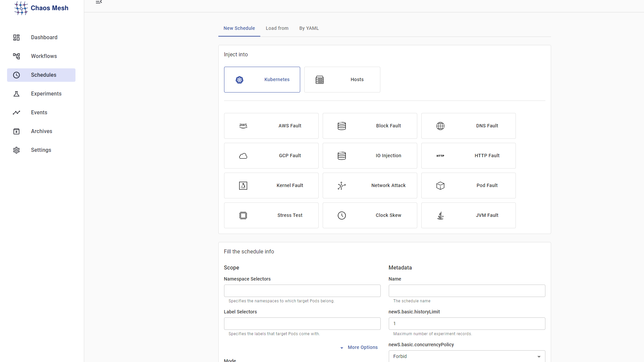
Task: Click the Chaos Mesh logo icon
Action: coord(21,8)
